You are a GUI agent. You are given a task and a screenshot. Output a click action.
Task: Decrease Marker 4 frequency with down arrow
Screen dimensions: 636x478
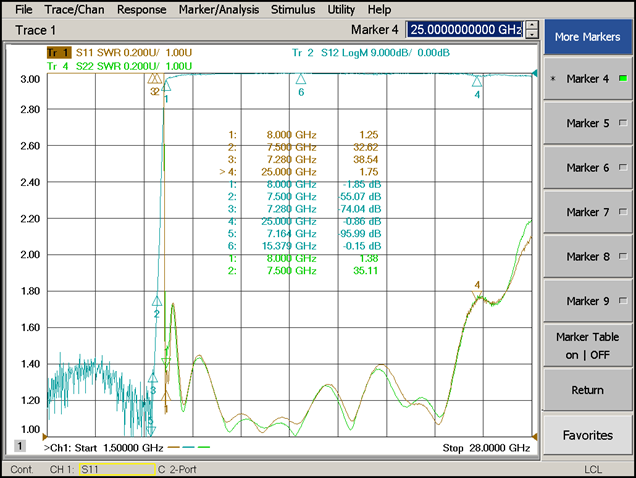(530, 35)
